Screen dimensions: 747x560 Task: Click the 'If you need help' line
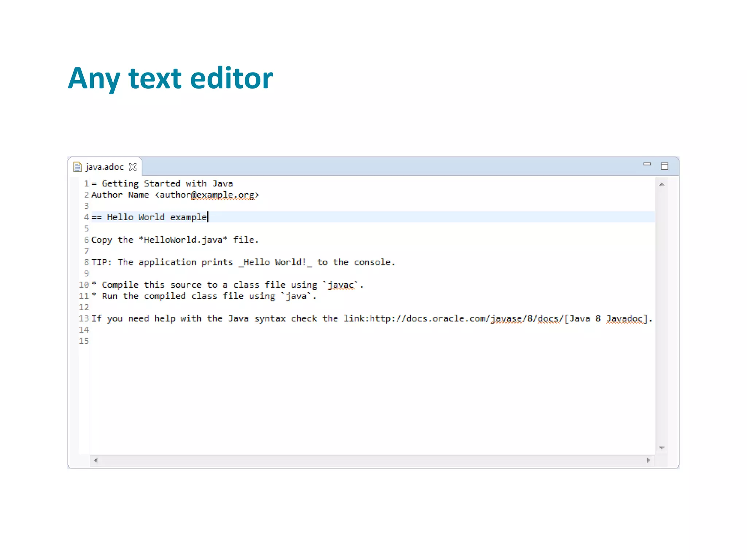pos(372,319)
